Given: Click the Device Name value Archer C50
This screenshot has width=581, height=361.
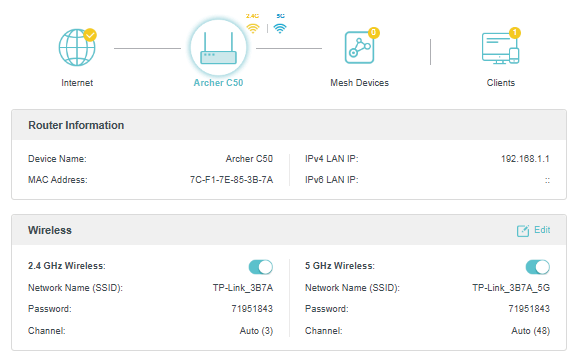Looking at the screenshot, I should [249, 159].
